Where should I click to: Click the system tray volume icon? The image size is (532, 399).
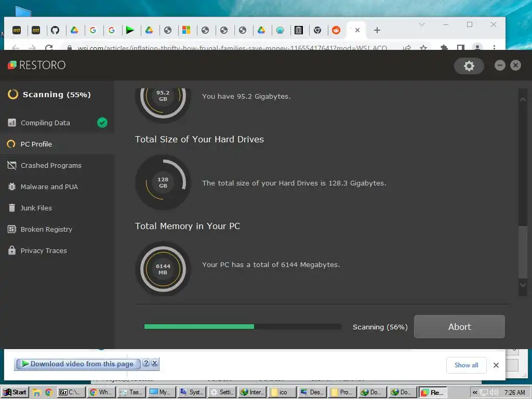click(x=494, y=393)
